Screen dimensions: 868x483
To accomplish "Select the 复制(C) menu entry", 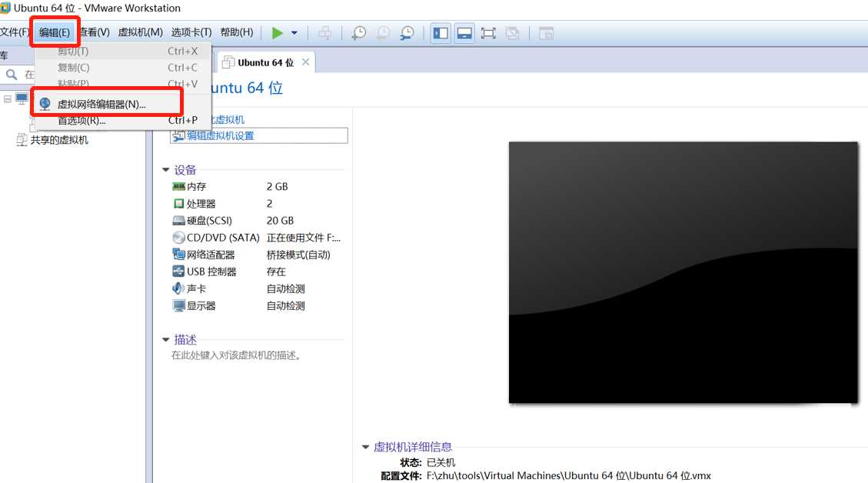I will pos(123,68).
